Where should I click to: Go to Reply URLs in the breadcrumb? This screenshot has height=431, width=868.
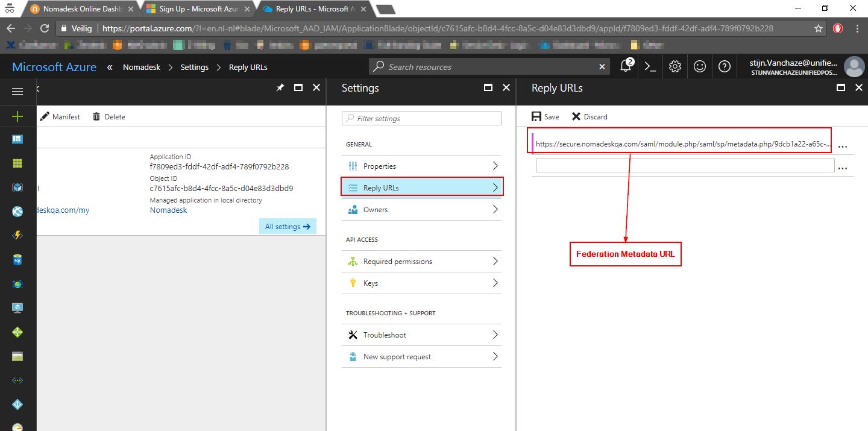[248, 67]
